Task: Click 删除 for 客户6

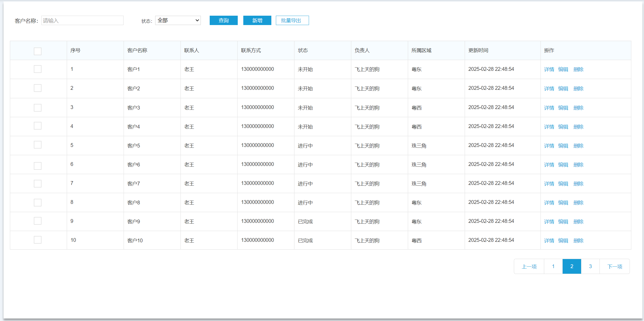Action: click(x=578, y=165)
